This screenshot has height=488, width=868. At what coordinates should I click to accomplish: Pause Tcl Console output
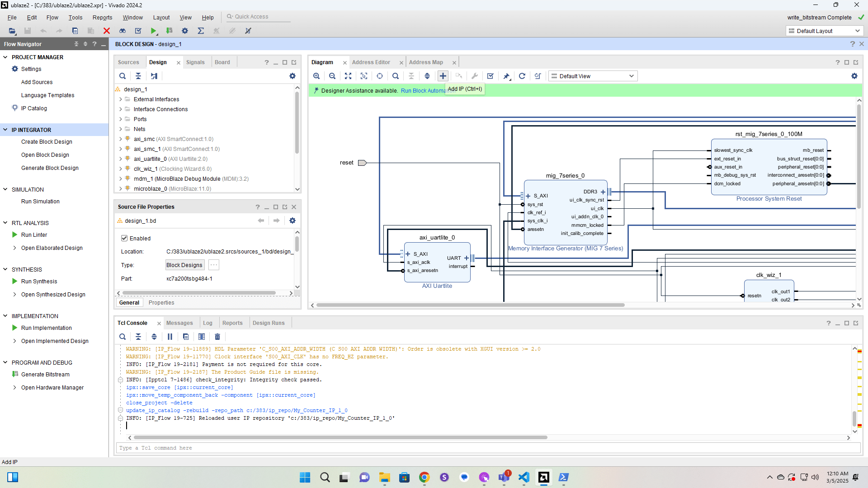170,337
